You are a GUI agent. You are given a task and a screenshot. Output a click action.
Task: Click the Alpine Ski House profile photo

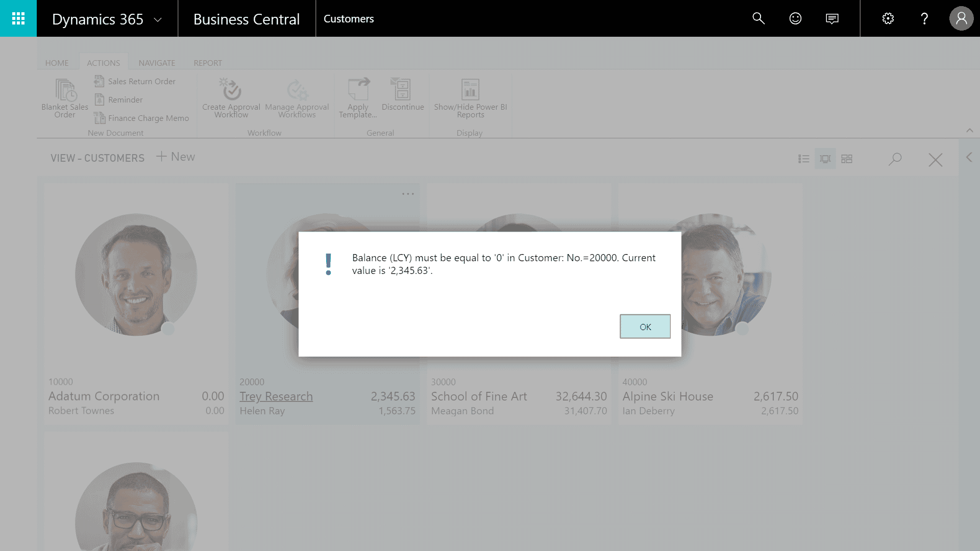(x=726, y=274)
